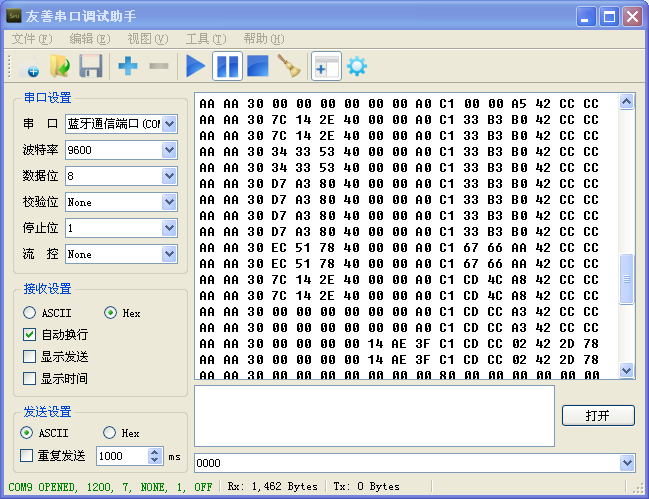The image size is (649, 499).
Task: Open the send history dropdown showing 0000
Action: click(627, 463)
